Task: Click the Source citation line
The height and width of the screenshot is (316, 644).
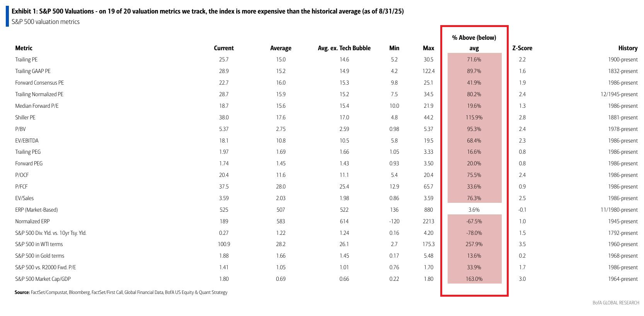Action: tap(121, 292)
